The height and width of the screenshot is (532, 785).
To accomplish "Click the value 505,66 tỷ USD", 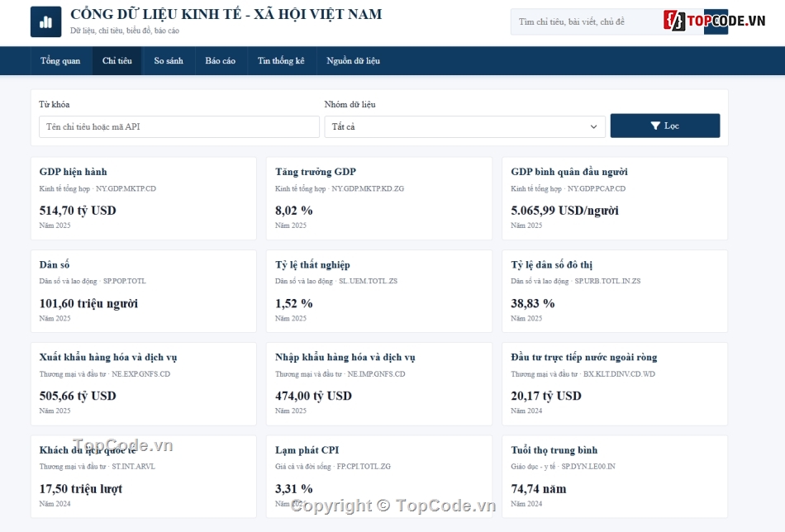I will 78,396.
